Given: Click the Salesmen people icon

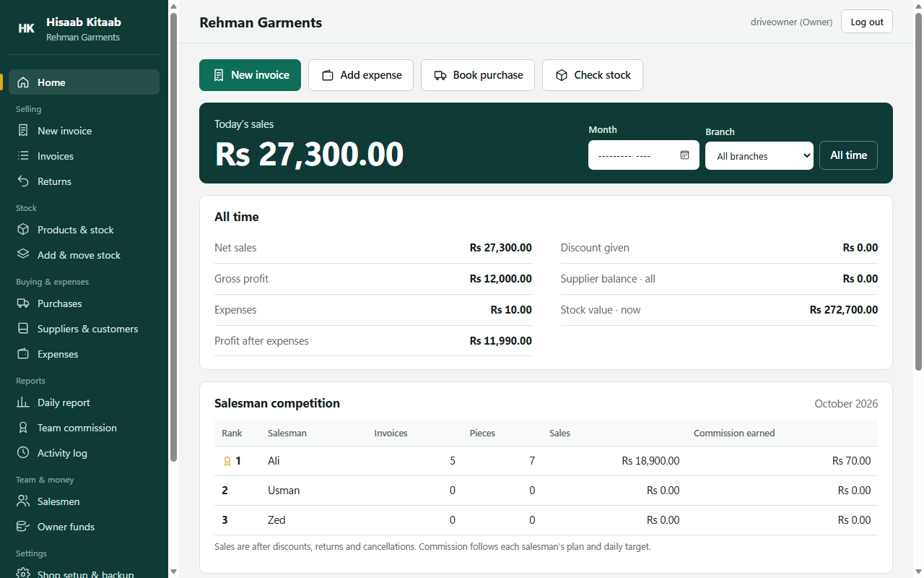Looking at the screenshot, I should 24,501.
